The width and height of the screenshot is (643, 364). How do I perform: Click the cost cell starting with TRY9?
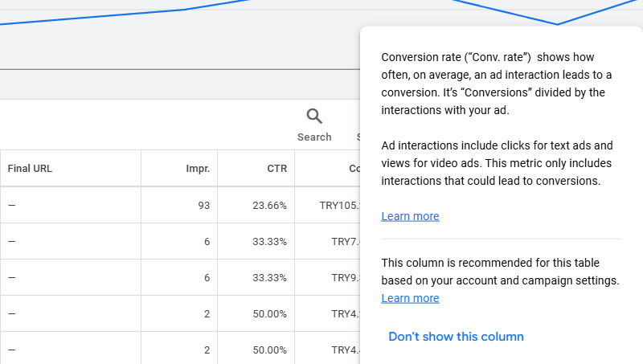(x=345, y=278)
